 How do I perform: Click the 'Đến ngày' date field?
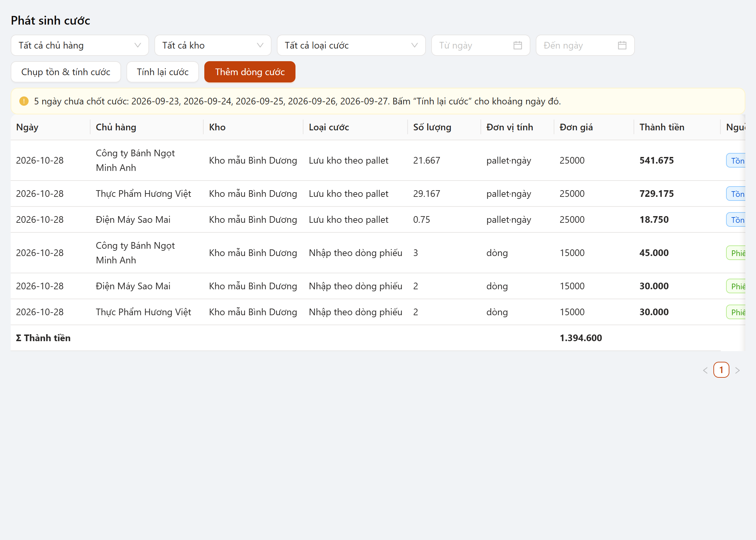tap(585, 45)
